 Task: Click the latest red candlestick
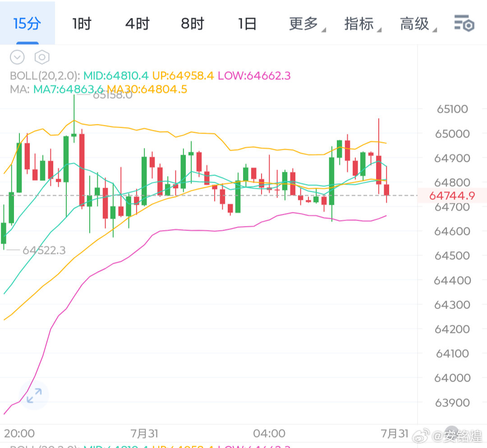click(x=386, y=190)
